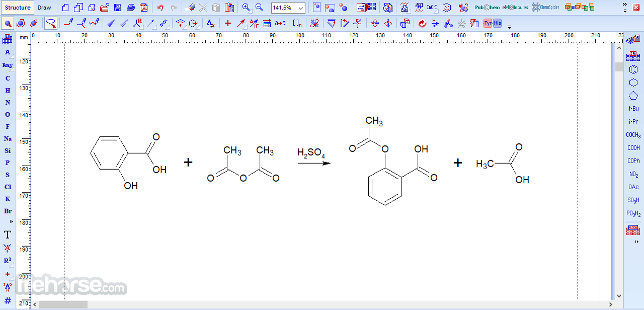Activate the 3D Rotation tool
The height and width of the screenshot is (310, 644).
tap(34, 23)
